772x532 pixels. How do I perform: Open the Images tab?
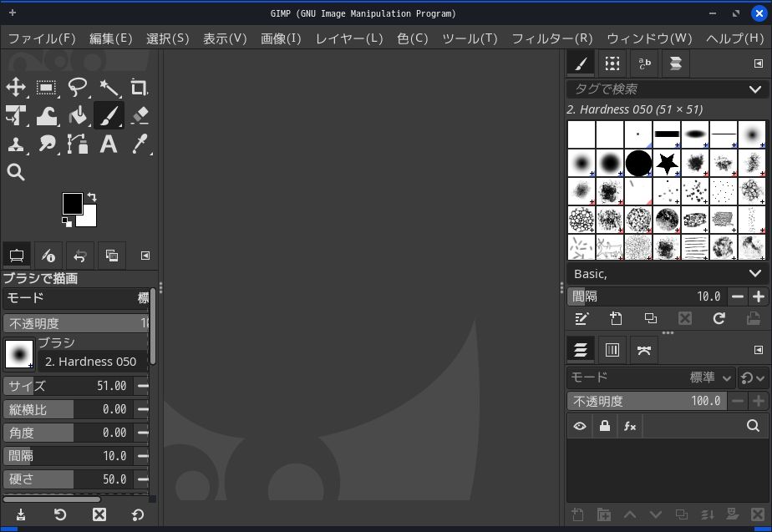click(x=112, y=256)
